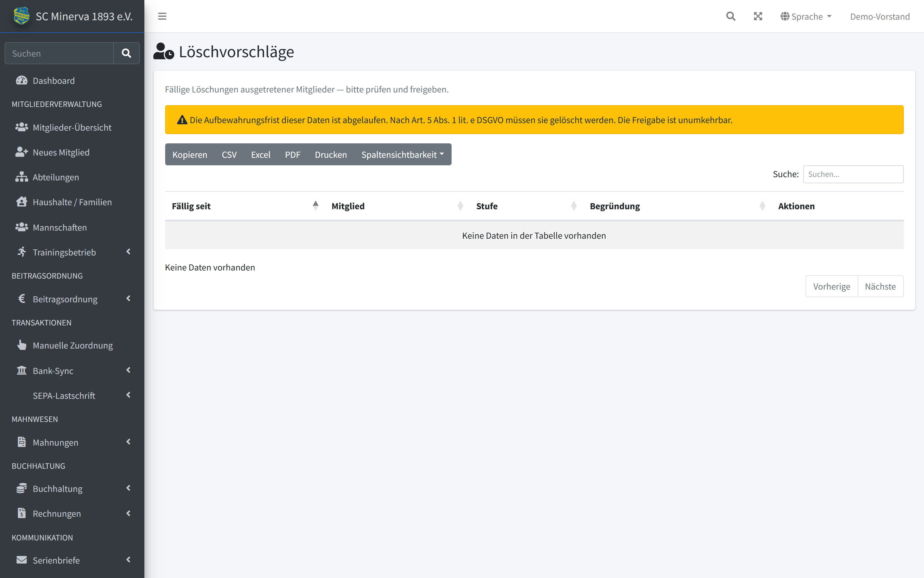
Task: Expand the Rechnungen submenu chevron
Action: (128, 513)
